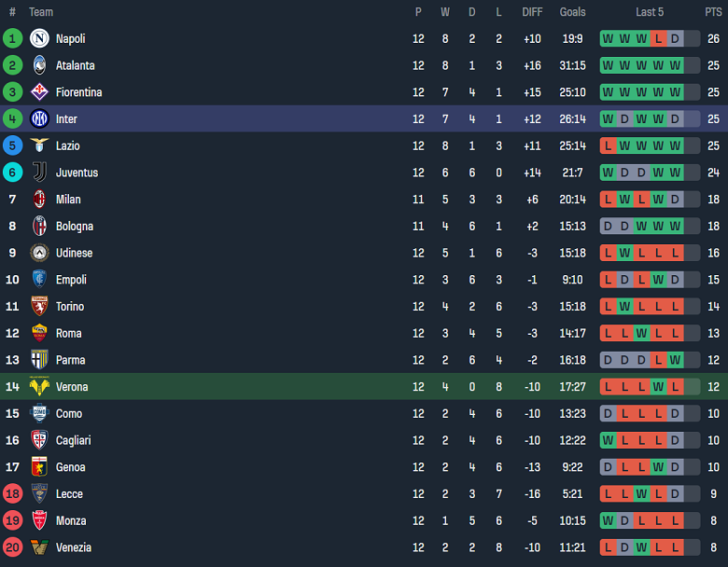Sort table by DIFF column header
Viewport: 728px width, 567px height.
tap(532, 12)
